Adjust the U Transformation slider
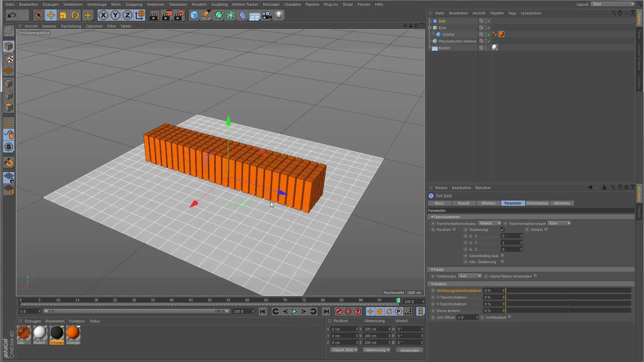644x362 pixels. [x=568, y=297]
